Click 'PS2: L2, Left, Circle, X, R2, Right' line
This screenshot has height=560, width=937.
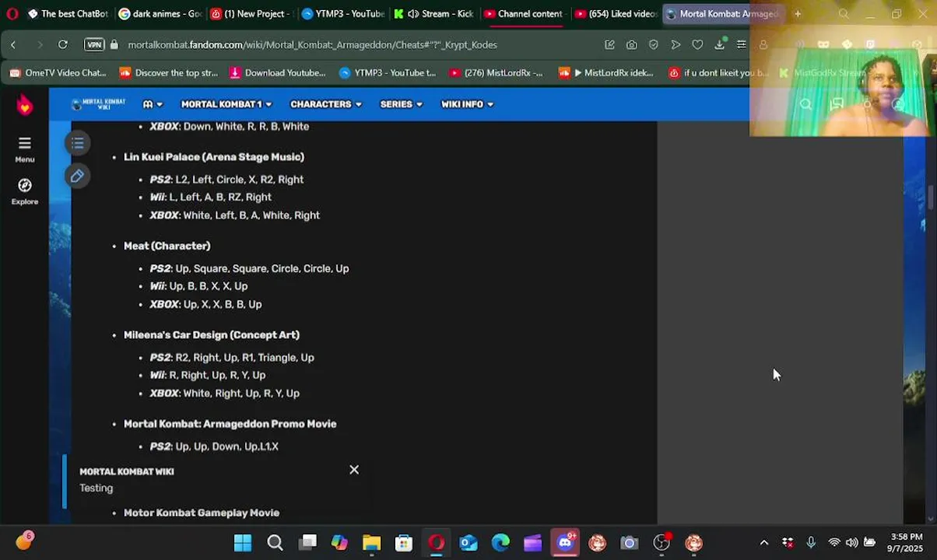tap(226, 180)
